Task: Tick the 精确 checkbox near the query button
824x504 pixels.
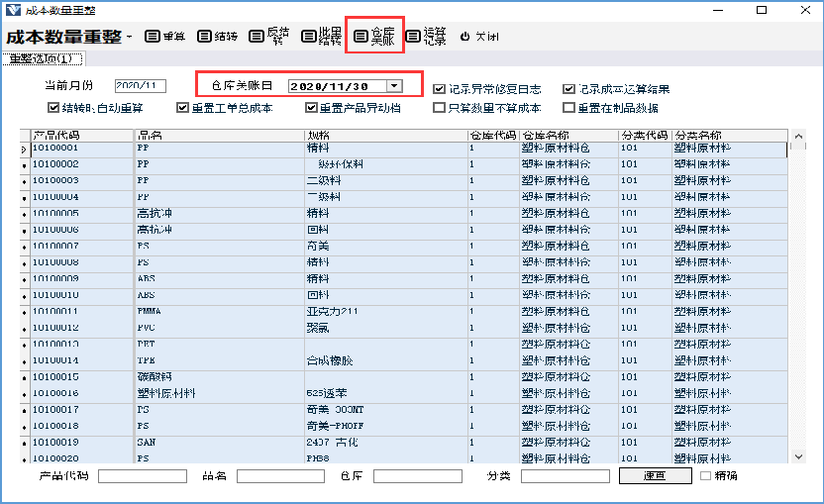Action: 705,476
